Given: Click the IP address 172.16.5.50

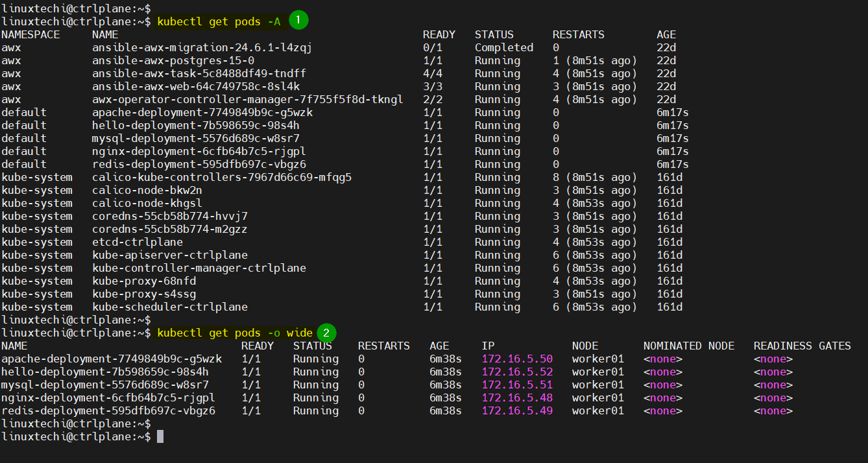Looking at the screenshot, I should (x=517, y=359).
